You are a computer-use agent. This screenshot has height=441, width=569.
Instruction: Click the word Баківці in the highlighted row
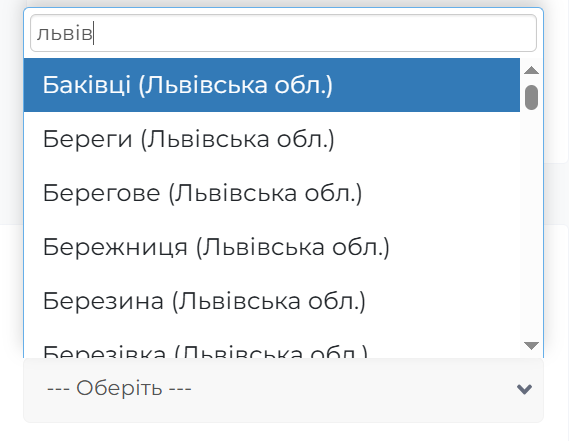(87, 85)
